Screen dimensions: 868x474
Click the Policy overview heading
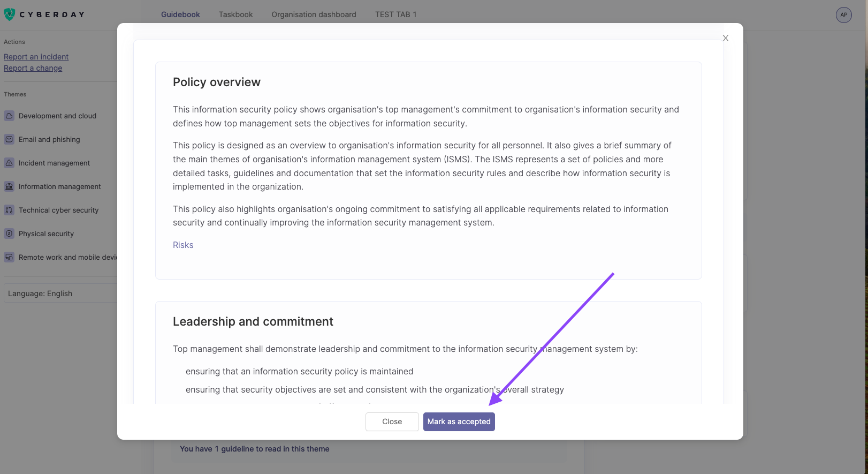pos(217,82)
